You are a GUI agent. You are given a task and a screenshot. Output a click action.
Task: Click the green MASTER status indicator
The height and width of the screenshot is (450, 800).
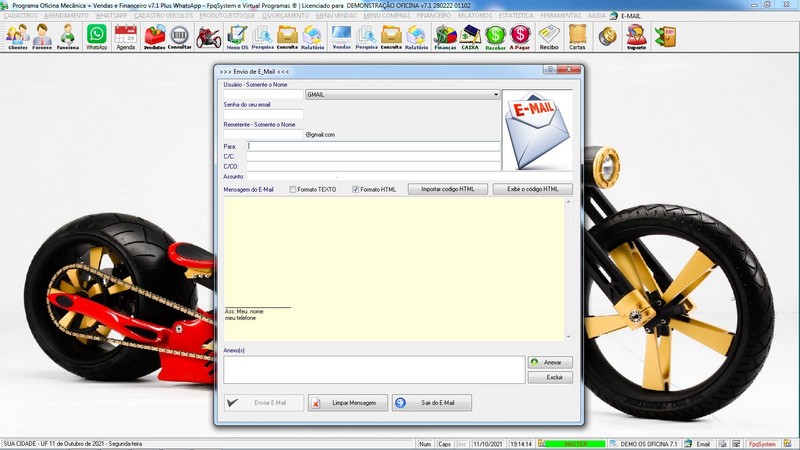click(576, 444)
